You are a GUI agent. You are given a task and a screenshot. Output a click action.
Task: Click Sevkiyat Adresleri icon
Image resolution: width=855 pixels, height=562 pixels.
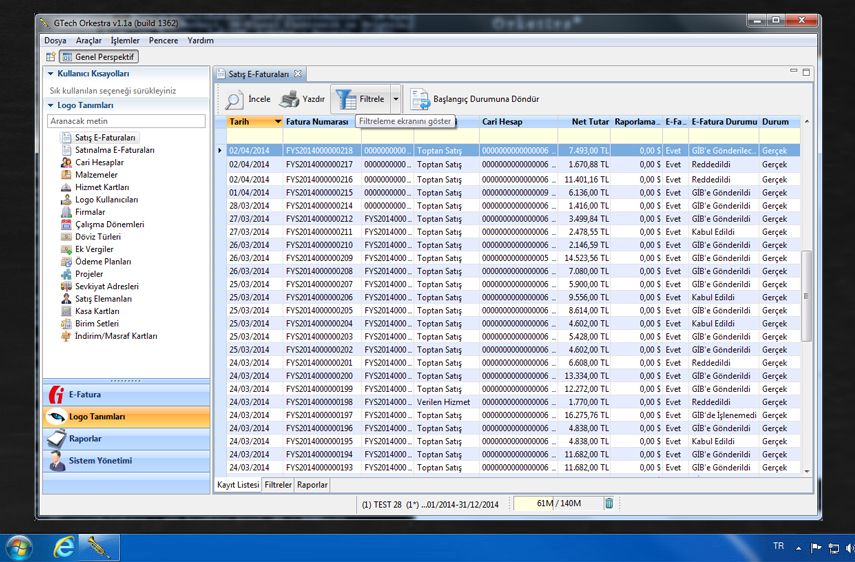(67, 286)
